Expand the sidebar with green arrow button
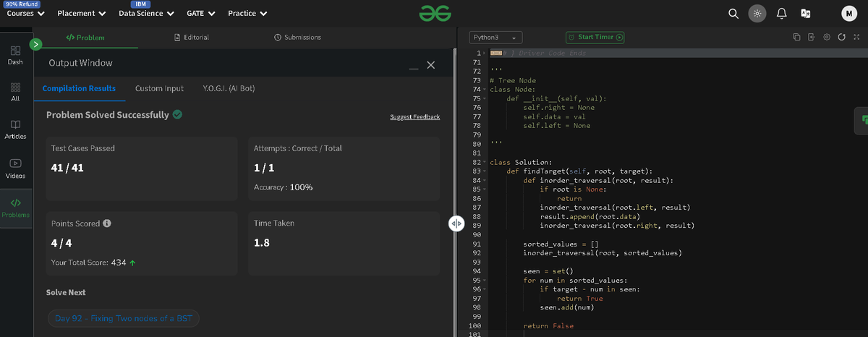 click(35, 44)
